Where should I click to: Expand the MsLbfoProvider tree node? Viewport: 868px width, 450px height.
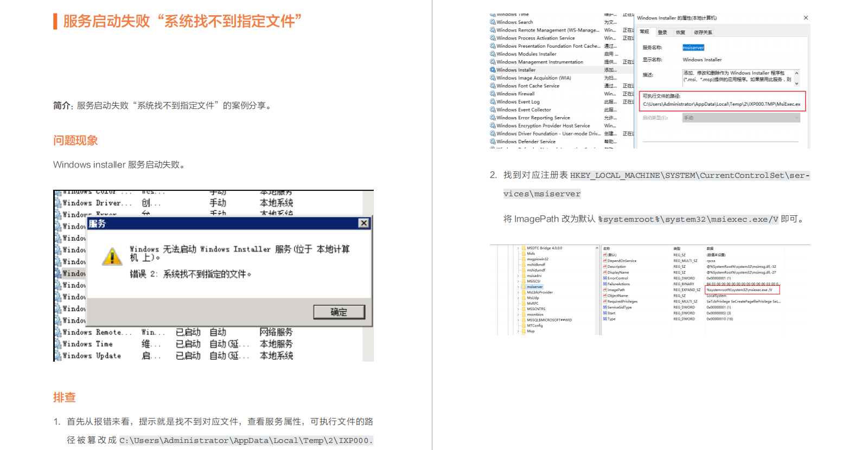518,292
